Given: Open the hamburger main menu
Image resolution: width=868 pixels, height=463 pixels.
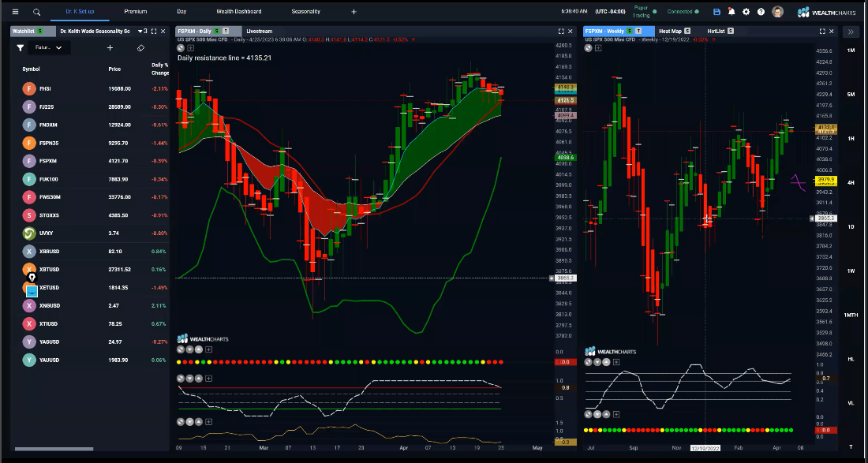Looking at the screenshot, I should [15, 12].
